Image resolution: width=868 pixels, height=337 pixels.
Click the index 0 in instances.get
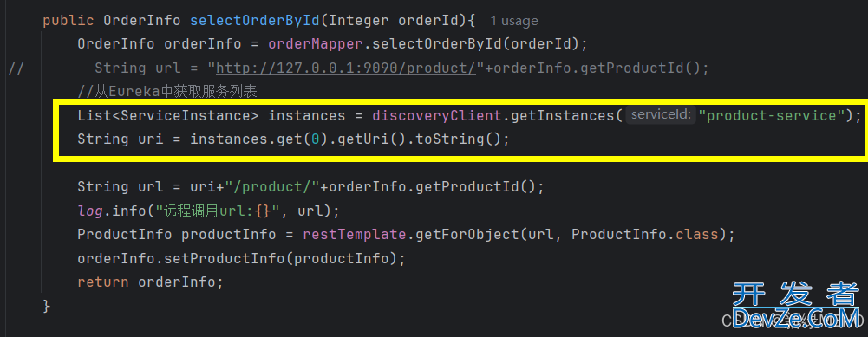click(316, 139)
